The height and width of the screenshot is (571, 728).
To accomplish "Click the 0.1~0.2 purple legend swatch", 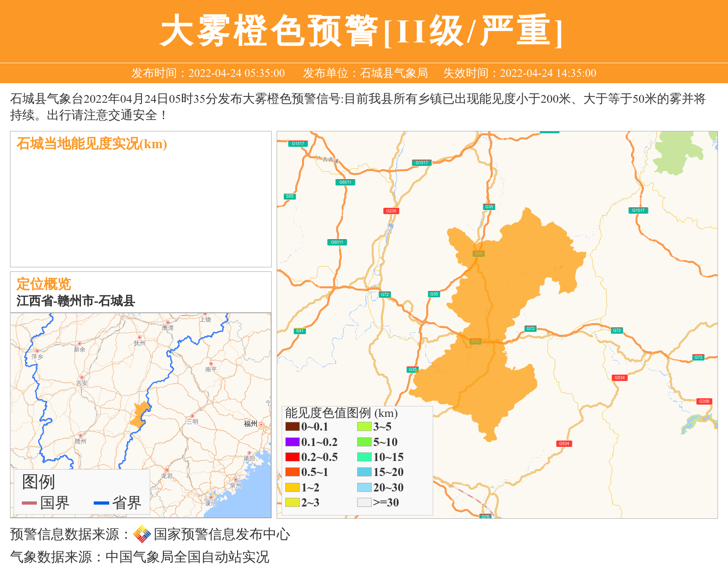I will (x=292, y=442).
